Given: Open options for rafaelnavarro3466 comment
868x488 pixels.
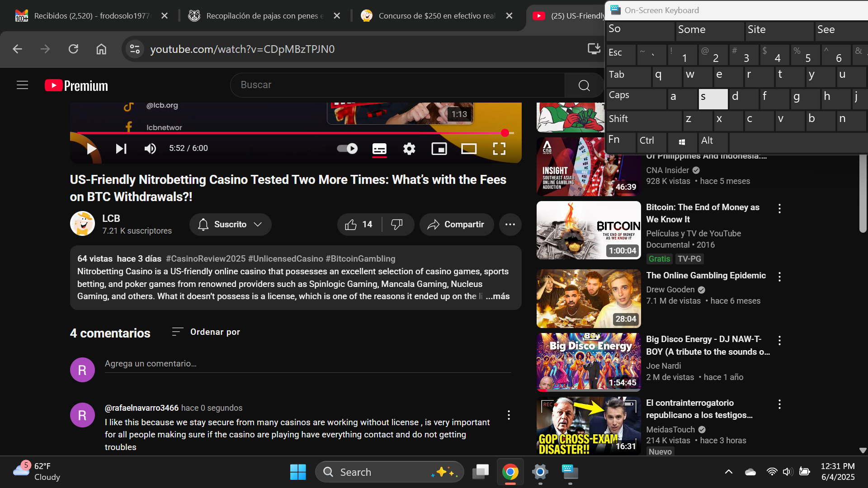Looking at the screenshot, I should pyautogui.click(x=509, y=415).
